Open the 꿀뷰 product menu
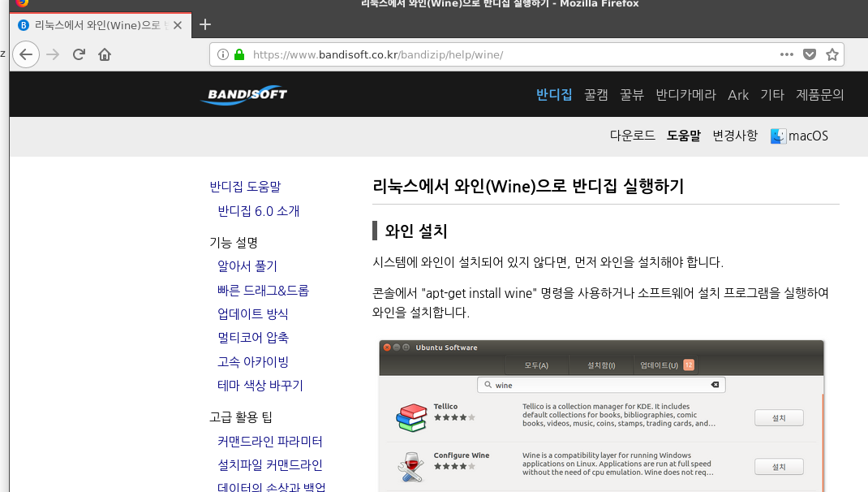The image size is (868, 492). (632, 95)
